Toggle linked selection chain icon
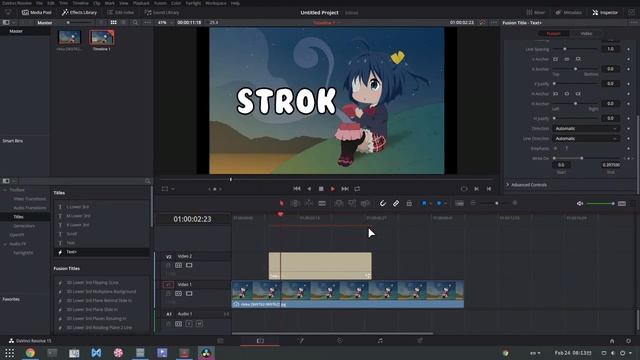640x360 pixels. pos(396,203)
